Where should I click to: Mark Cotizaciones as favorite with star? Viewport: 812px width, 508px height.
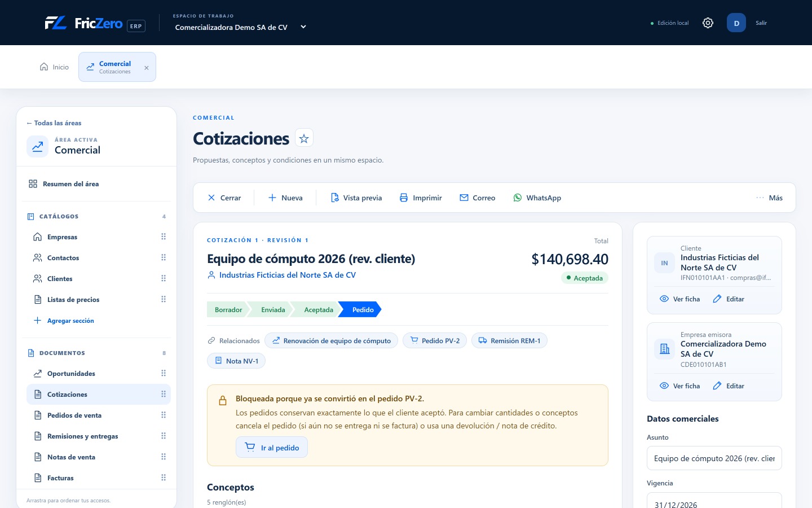pyautogui.click(x=304, y=138)
